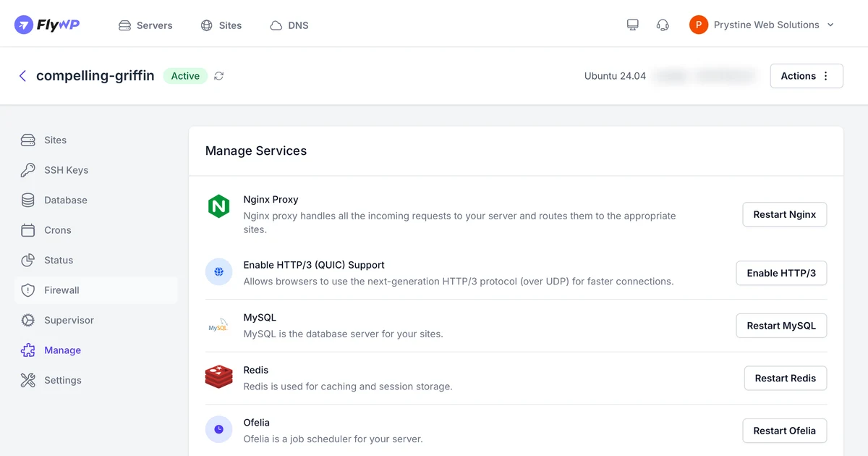This screenshot has height=456, width=868.
Task: Open Sites in the sidebar
Action: coord(95,140)
